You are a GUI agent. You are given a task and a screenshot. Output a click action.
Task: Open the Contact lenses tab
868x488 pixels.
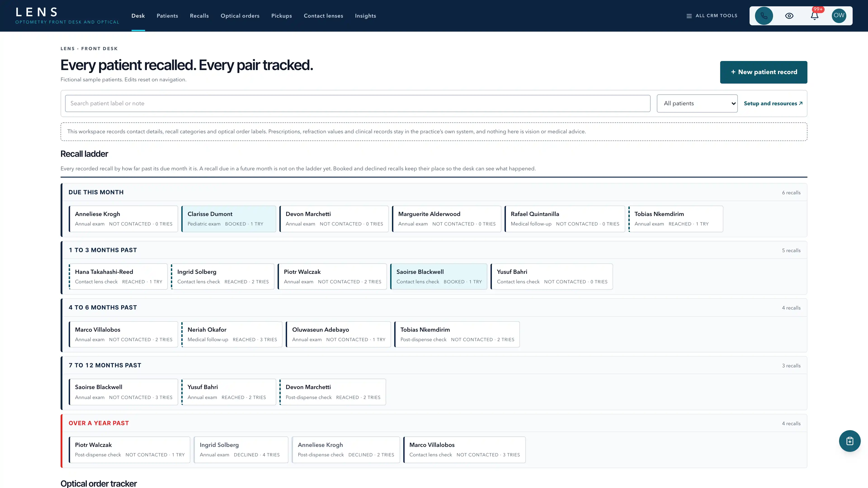pyautogui.click(x=323, y=16)
